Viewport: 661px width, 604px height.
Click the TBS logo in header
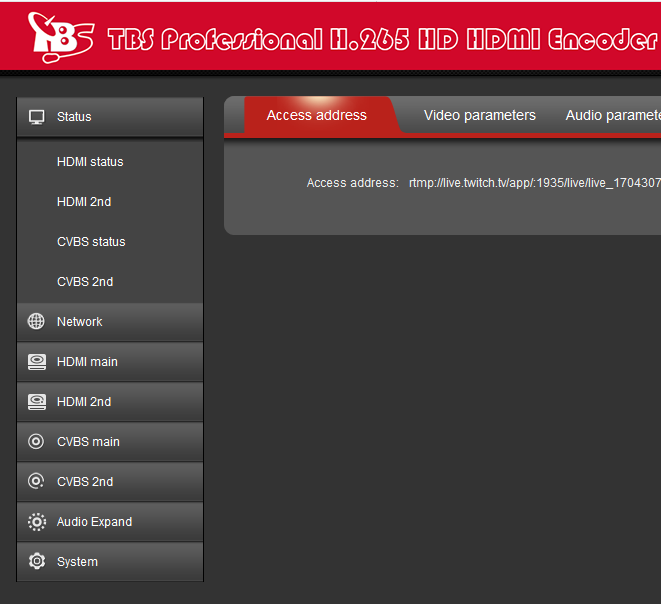click(61, 38)
